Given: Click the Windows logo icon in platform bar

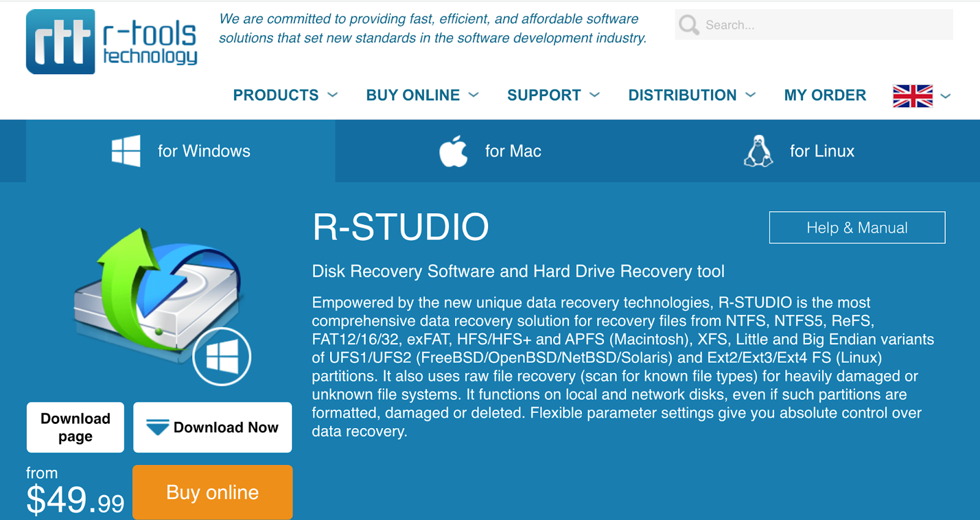Looking at the screenshot, I should click(126, 151).
